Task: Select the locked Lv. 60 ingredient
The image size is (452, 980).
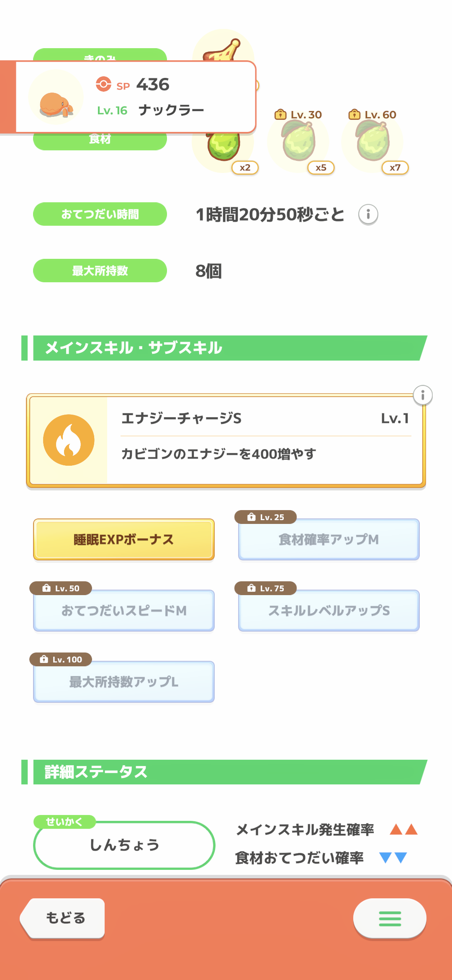Action: (x=372, y=142)
